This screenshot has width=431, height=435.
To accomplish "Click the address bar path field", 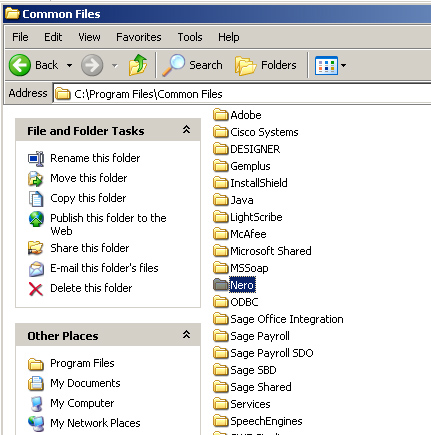I will pos(242,94).
